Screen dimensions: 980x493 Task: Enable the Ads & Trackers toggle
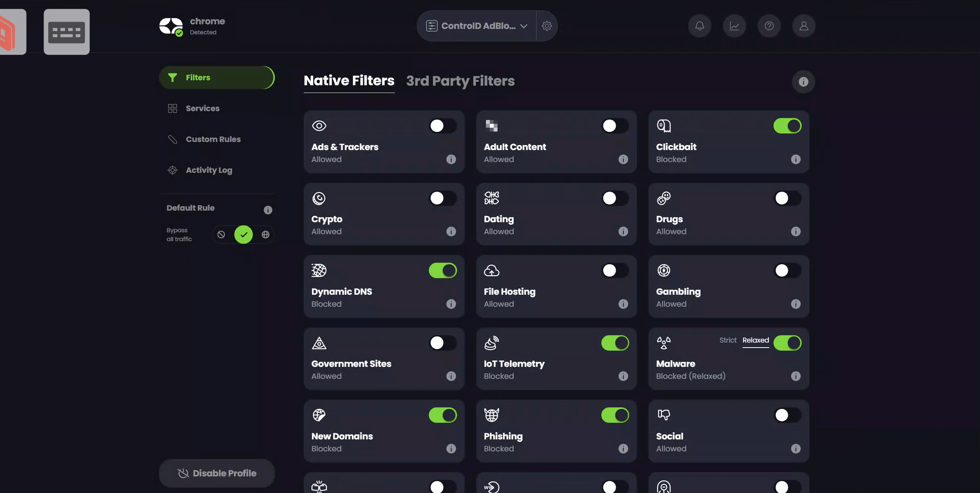click(x=443, y=126)
